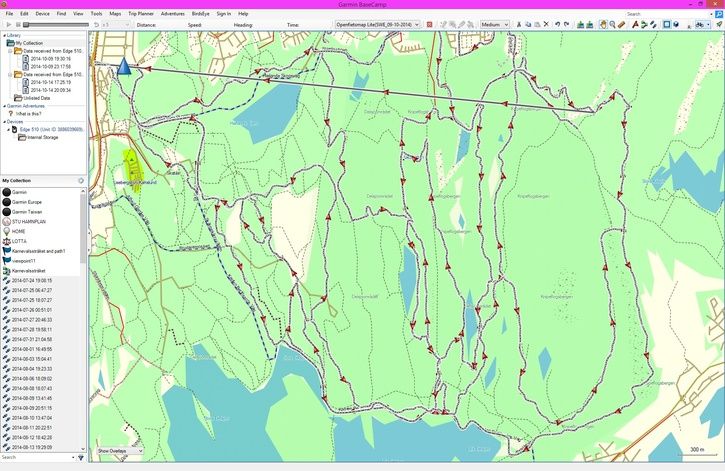
Task: Select the Paste icon in the toolbar
Action: 537,24
